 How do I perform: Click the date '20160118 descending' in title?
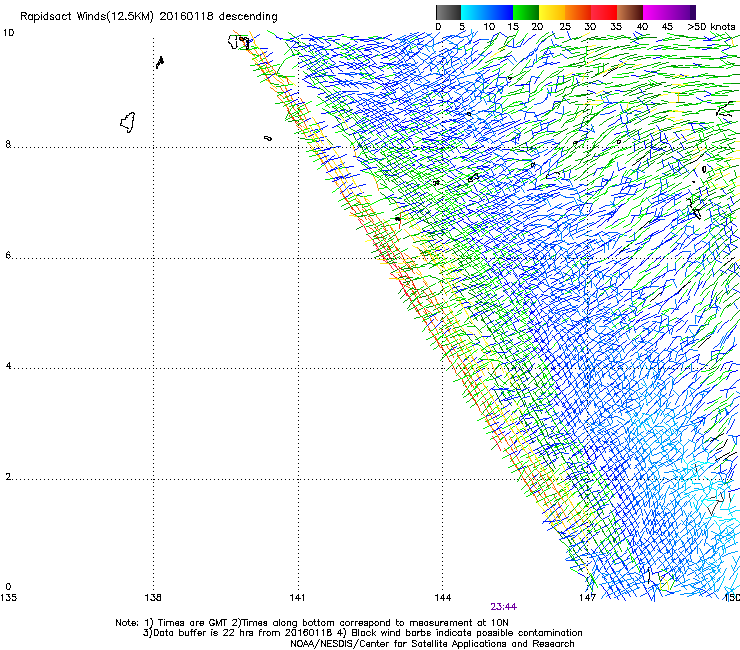219,17
